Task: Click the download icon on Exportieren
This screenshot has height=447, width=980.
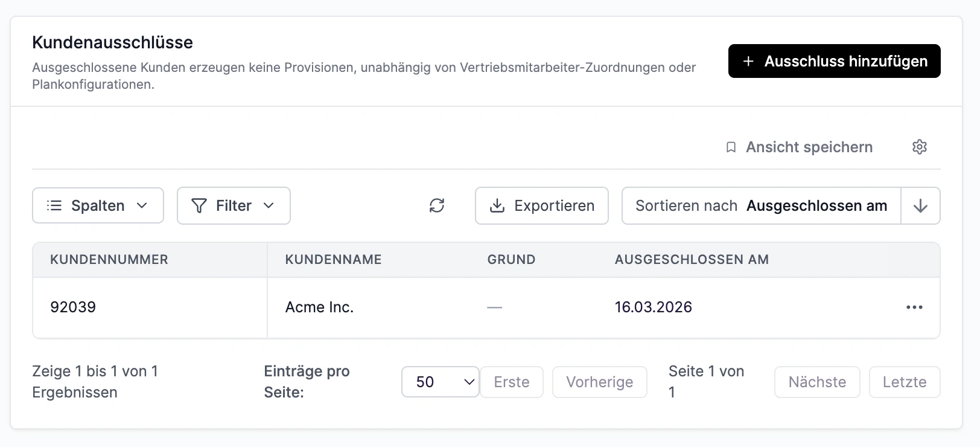Action: click(x=497, y=206)
